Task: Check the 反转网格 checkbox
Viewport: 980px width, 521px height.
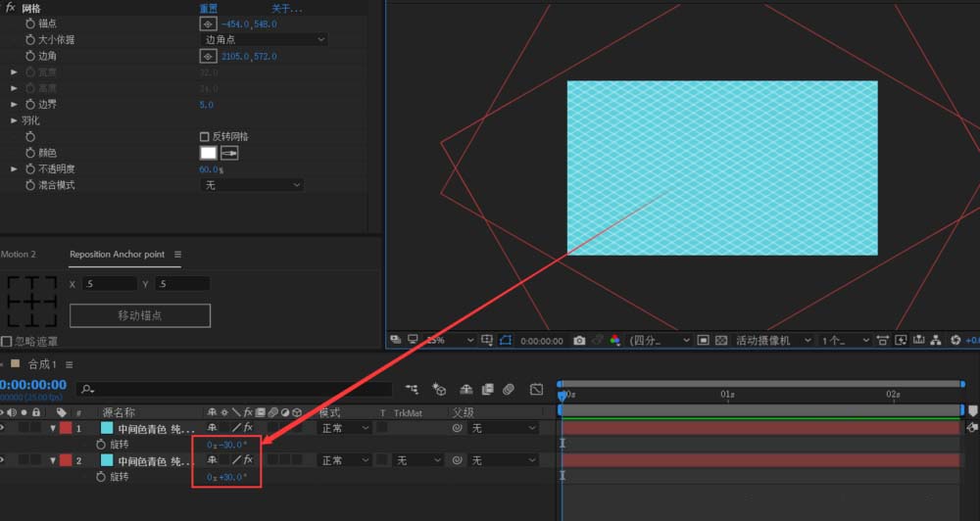Action: pos(204,136)
